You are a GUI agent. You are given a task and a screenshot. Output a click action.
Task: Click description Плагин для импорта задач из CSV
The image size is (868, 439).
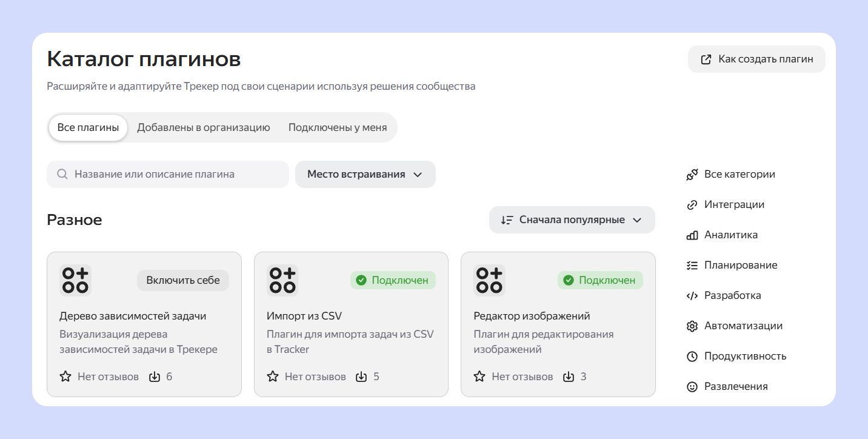pyautogui.click(x=350, y=342)
